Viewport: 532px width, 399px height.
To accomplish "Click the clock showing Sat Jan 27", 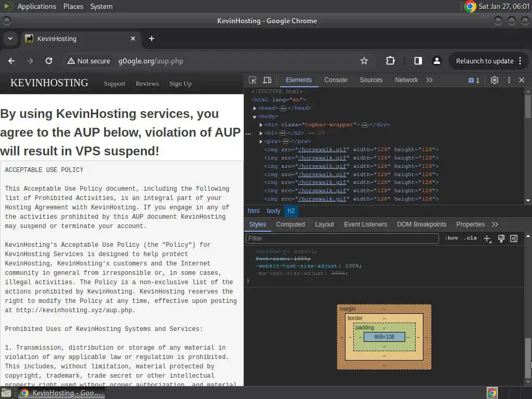I will point(504,6).
